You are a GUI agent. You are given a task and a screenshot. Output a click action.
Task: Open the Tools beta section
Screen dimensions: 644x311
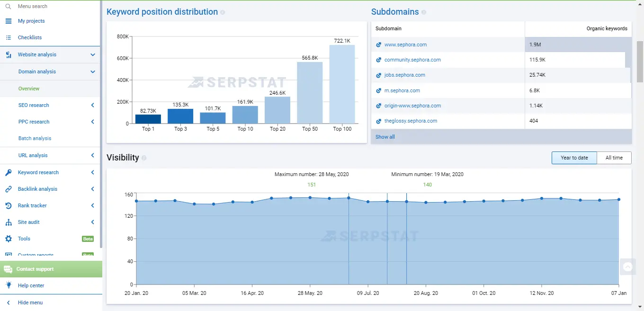[x=23, y=239]
